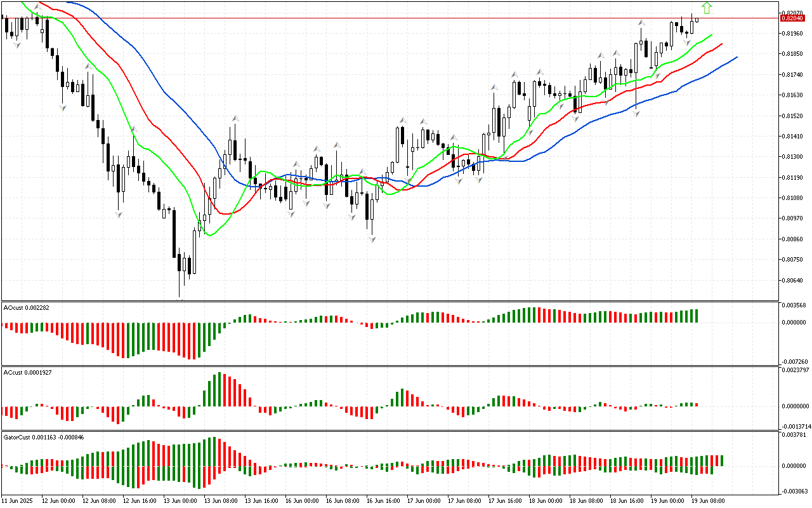Click the 0.81410 price scale value
The image size is (812, 508).
pyautogui.click(x=794, y=136)
